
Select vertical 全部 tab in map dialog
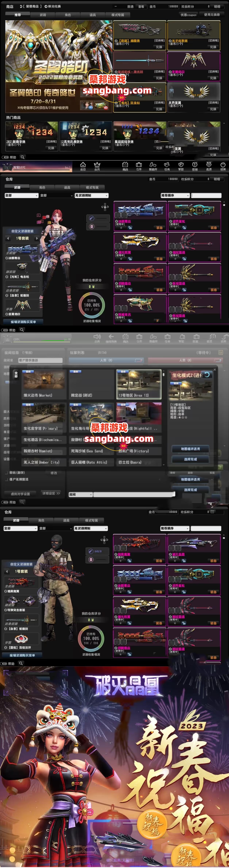click(16, 374)
